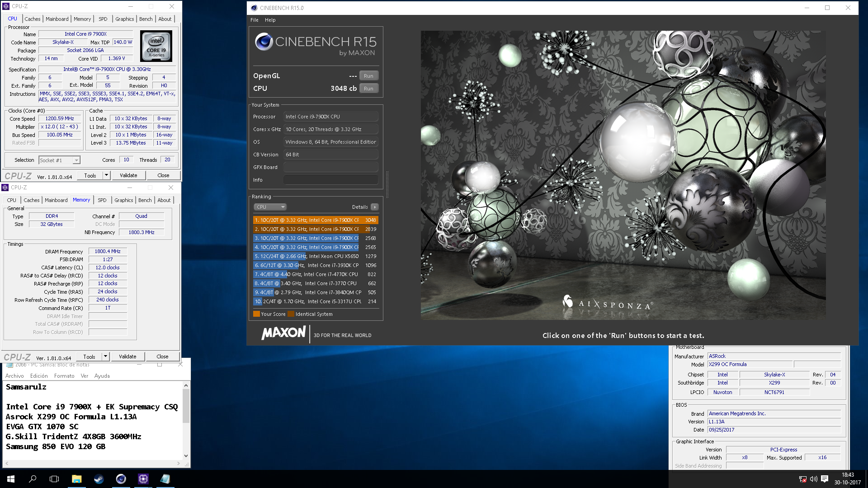Screen dimensions: 868x488
Task: Click Close in top CPU-Z window
Action: [163, 175]
